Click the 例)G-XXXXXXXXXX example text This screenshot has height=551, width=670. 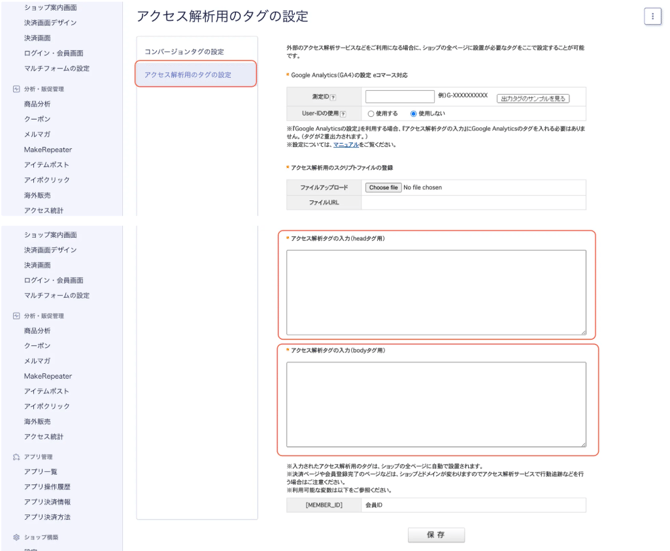463,96
